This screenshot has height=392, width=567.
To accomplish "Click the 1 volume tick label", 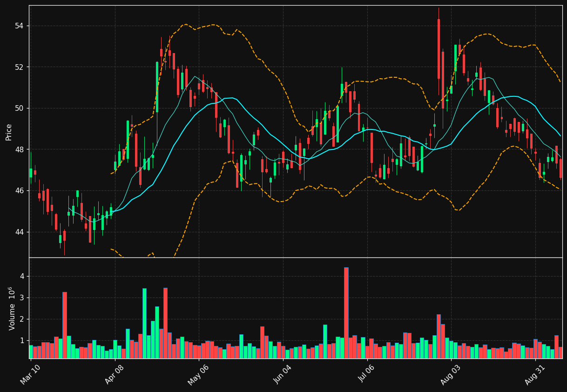I will click(x=22, y=341).
